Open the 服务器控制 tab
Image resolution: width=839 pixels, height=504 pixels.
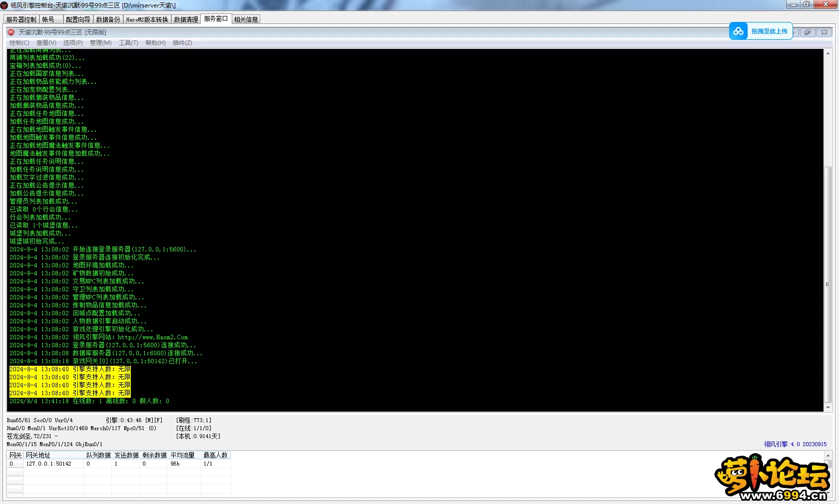21,19
